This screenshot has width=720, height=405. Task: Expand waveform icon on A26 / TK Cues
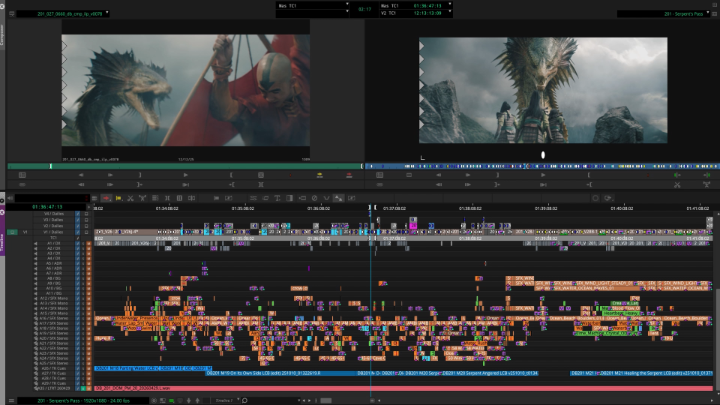[36, 368]
